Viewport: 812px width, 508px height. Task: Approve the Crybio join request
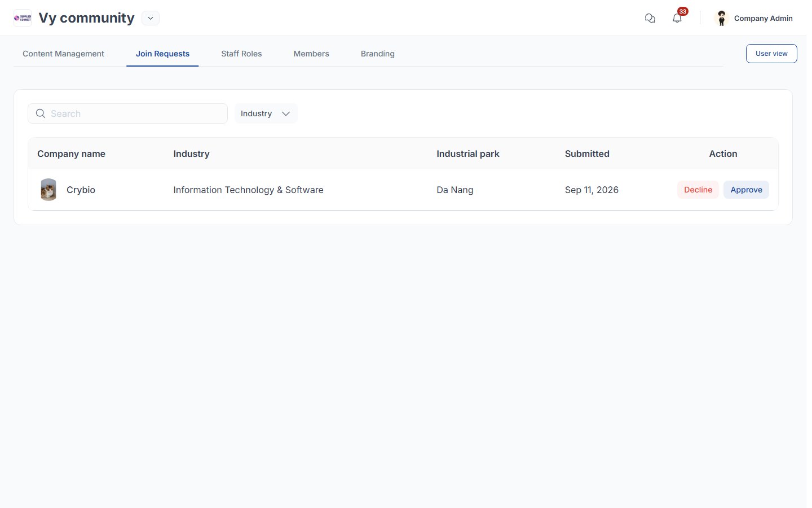click(746, 190)
